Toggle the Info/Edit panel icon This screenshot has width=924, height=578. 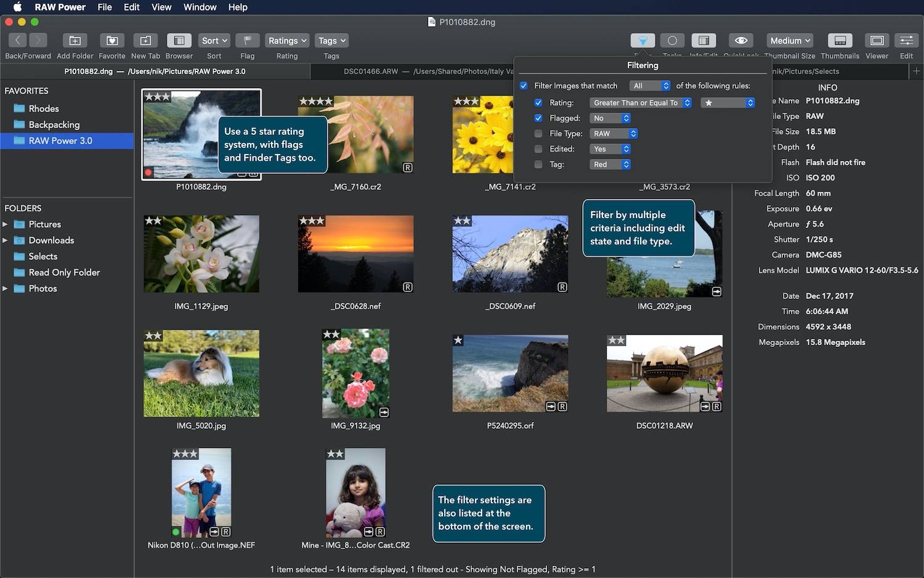(703, 40)
